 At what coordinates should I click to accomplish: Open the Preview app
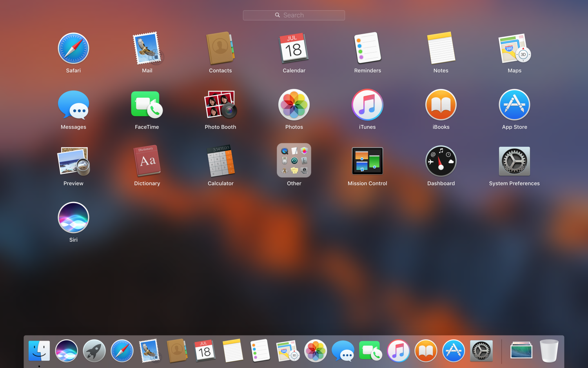coord(73,161)
